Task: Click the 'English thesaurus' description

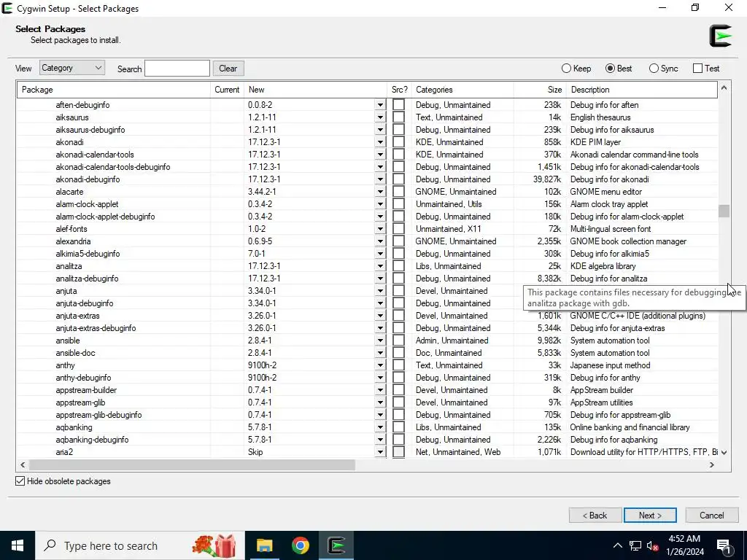Action: [x=600, y=117]
